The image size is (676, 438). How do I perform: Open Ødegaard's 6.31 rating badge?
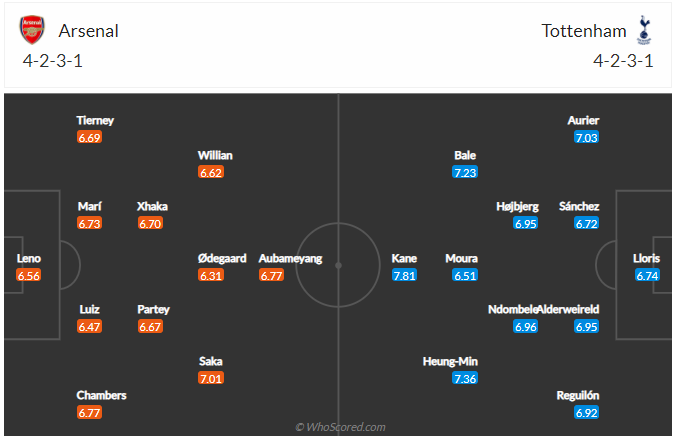click(211, 275)
